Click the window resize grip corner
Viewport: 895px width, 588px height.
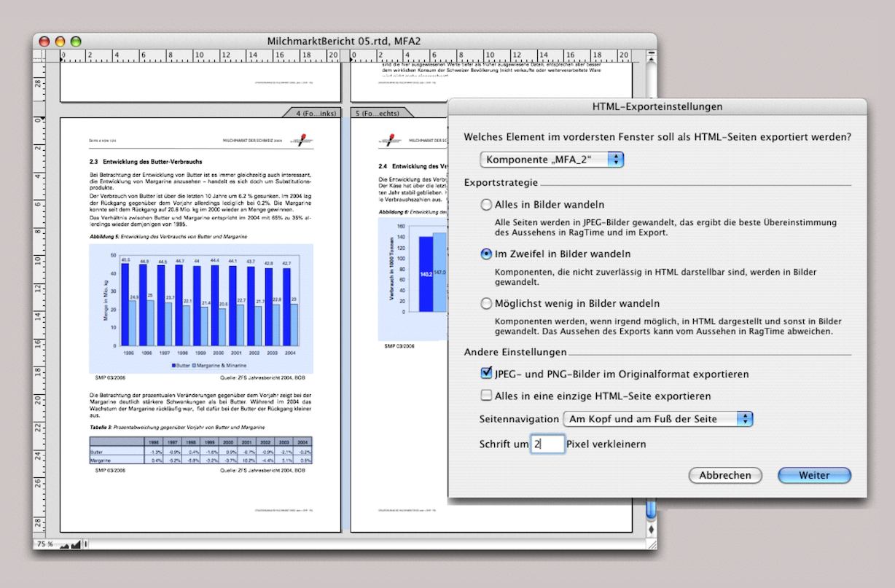[651, 544]
